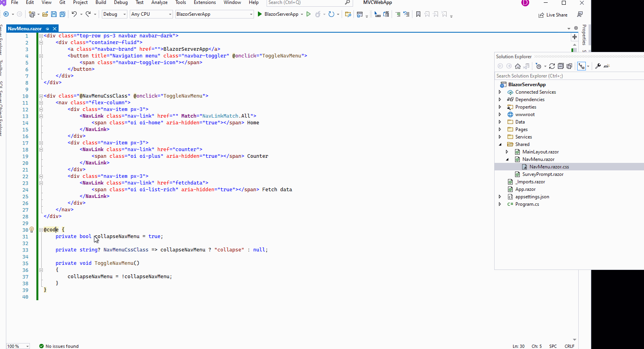Select BlazorServerApp project node

click(527, 85)
